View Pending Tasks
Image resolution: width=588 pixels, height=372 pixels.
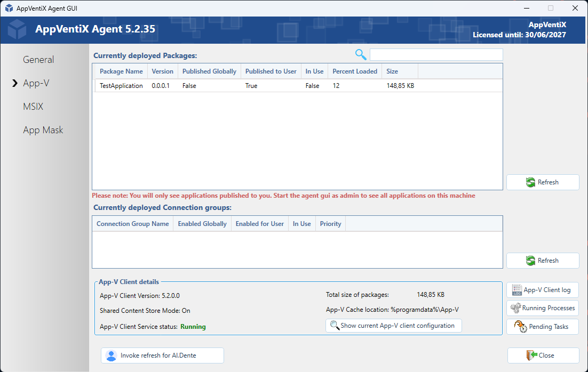tap(543, 326)
